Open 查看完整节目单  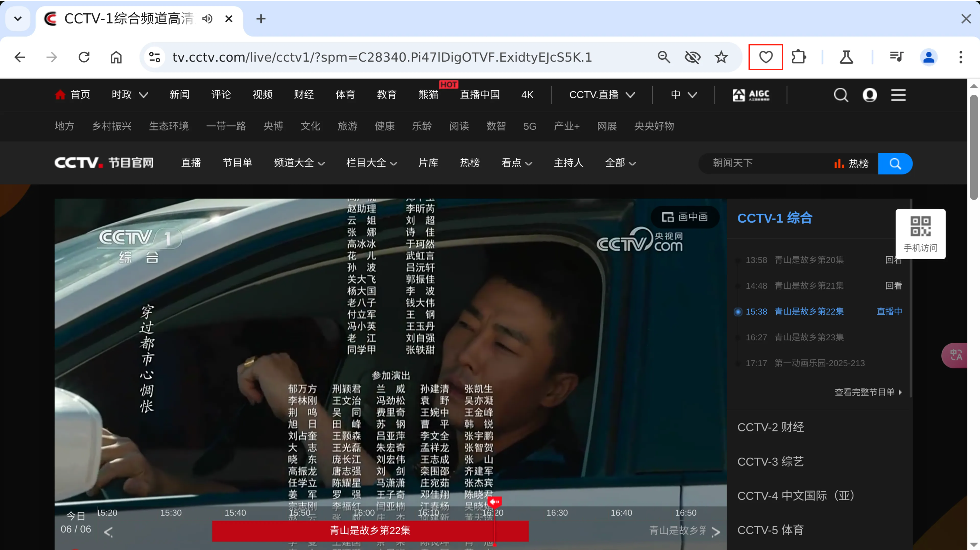868,392
